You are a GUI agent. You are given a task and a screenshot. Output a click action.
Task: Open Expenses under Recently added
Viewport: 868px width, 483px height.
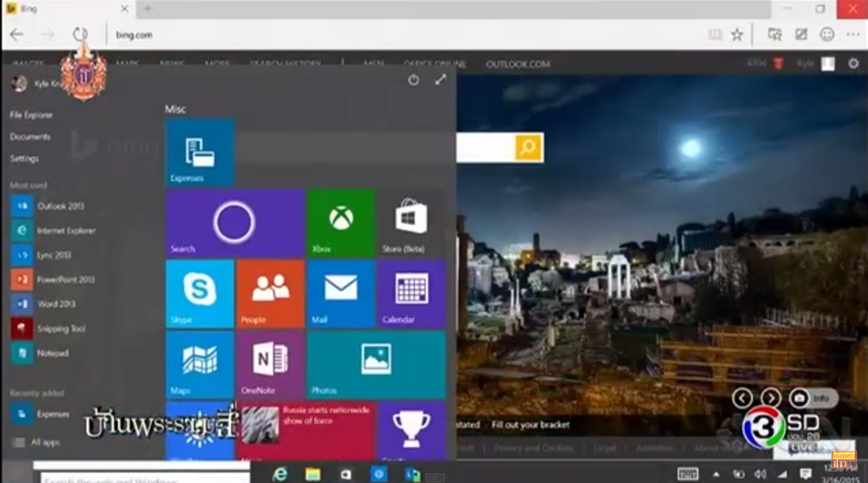click(41, 414)
